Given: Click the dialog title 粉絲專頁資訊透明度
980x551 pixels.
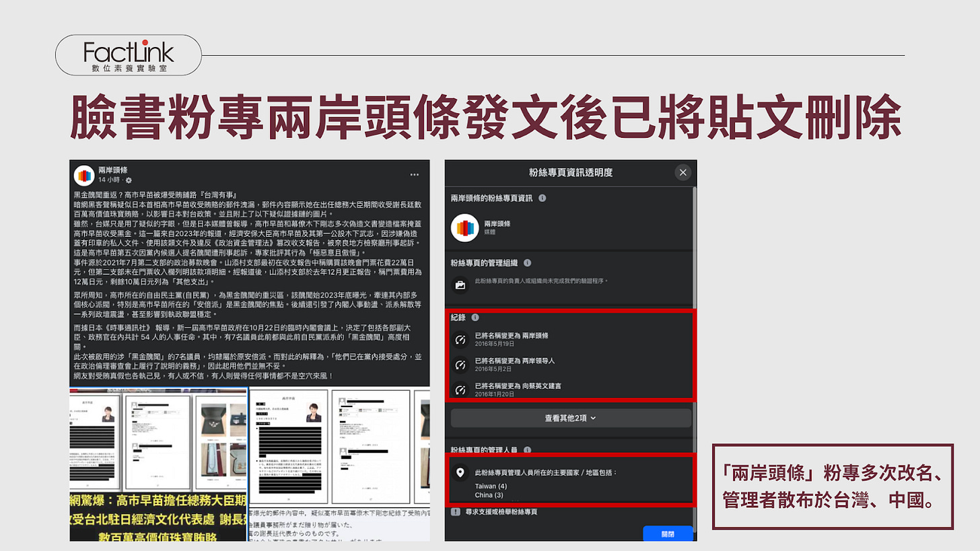Looking at the screenshot, I should tap(569, 173).
